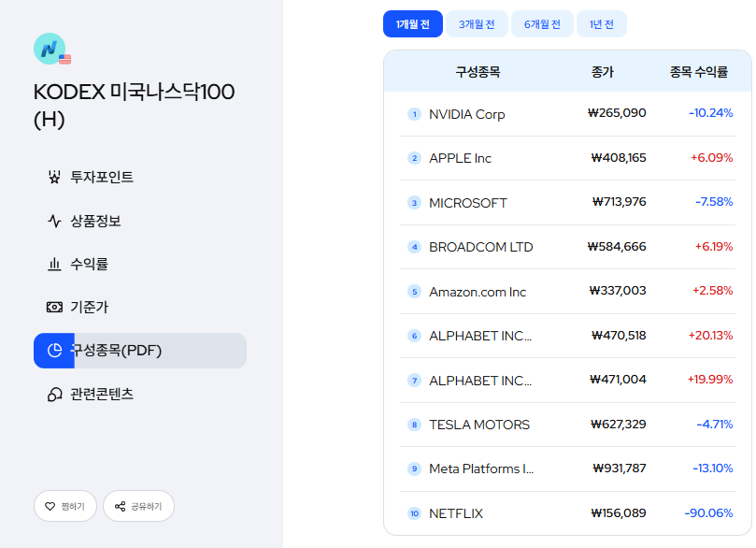
Task: Click the -13.10% return value
Action: [x=713, y=468]
